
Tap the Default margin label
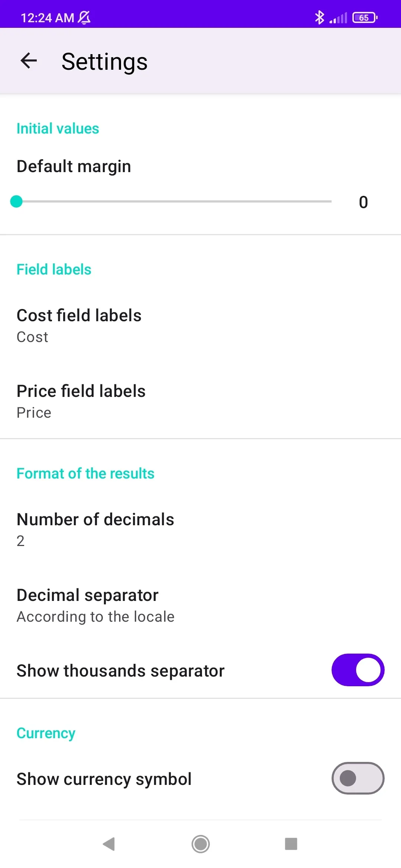coord(74,166)
